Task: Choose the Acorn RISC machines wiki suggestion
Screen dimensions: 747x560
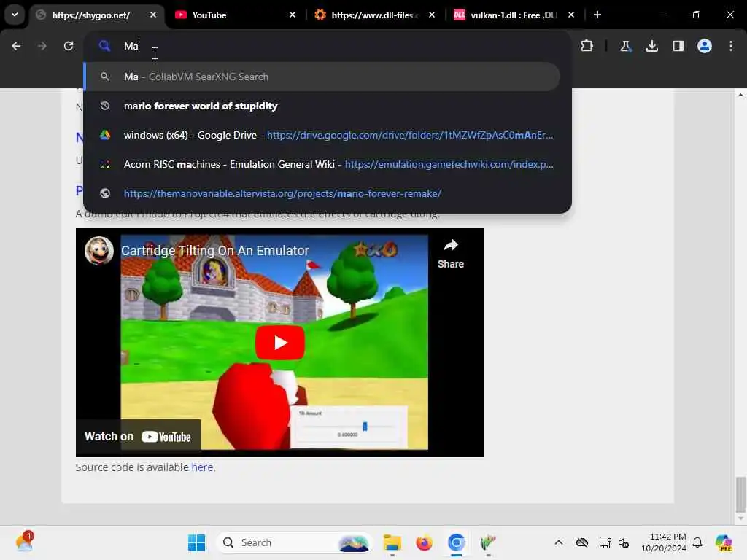Action: tap(322, 164)
